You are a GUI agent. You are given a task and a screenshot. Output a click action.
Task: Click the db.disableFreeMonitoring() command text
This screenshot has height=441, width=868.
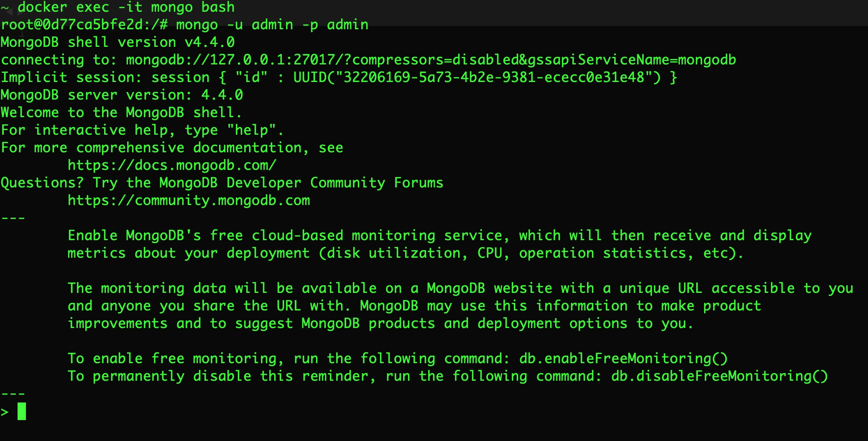click(x=719, y=376)
